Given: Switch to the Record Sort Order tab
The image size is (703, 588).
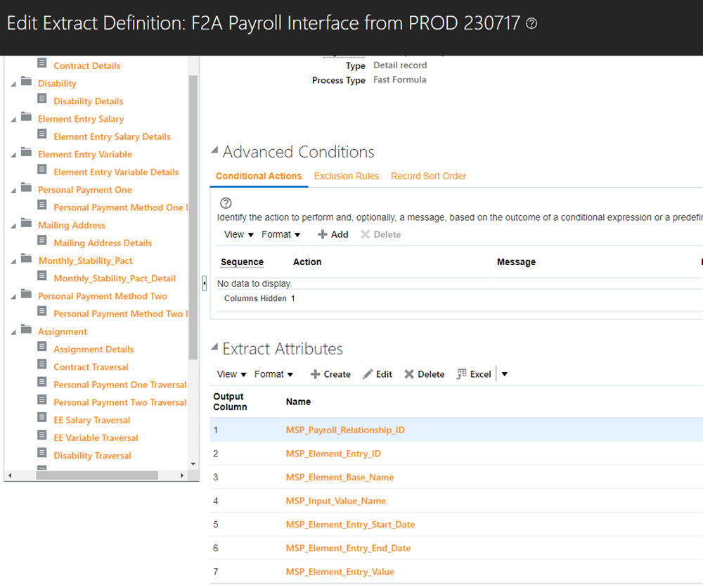Looking at the screenshot, I should pyautogui.click(x=428, y=177).
